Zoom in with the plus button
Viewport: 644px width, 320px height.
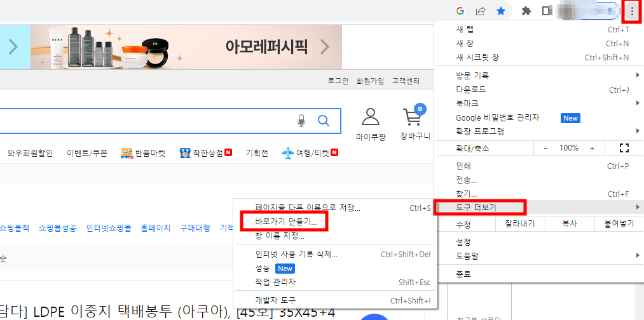coord(592,148)
